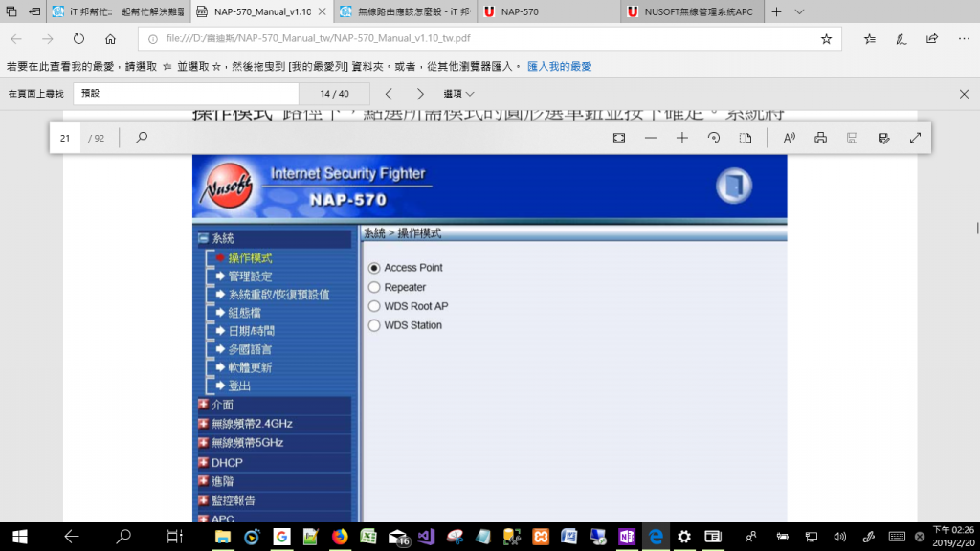
Task: Select the Repeater radio button
Action: pos(374,287)
